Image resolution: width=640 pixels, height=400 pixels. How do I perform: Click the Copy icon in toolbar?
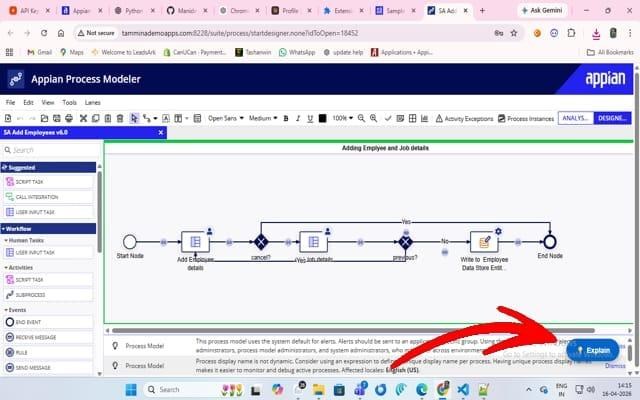[96, 118]
